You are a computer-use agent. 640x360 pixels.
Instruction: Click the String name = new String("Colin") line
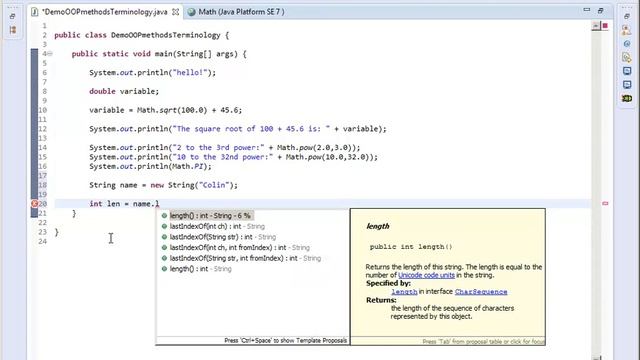[x=163, y=185]
